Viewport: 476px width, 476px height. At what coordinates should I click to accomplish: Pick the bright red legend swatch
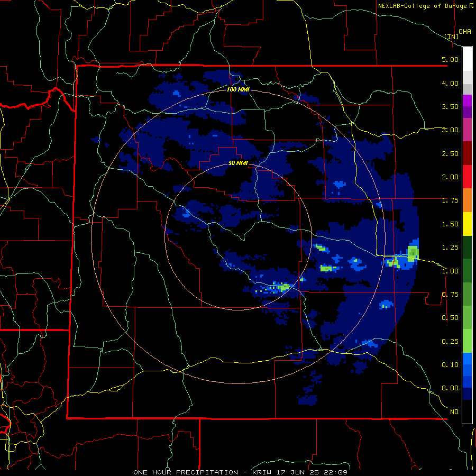(467, 177)
